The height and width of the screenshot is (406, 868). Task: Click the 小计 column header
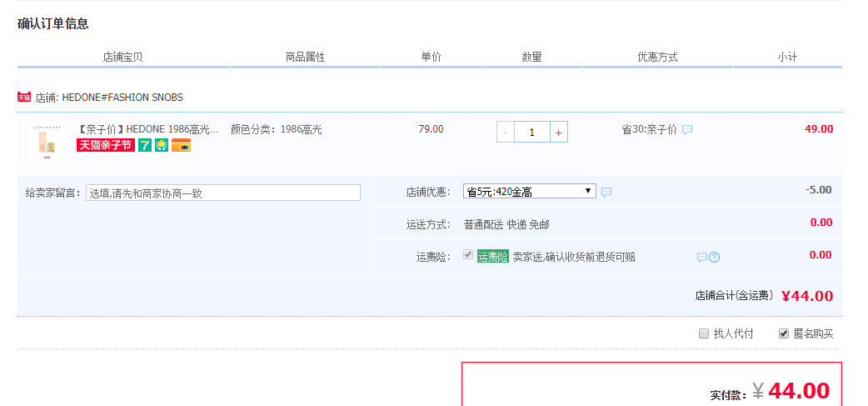787,57
